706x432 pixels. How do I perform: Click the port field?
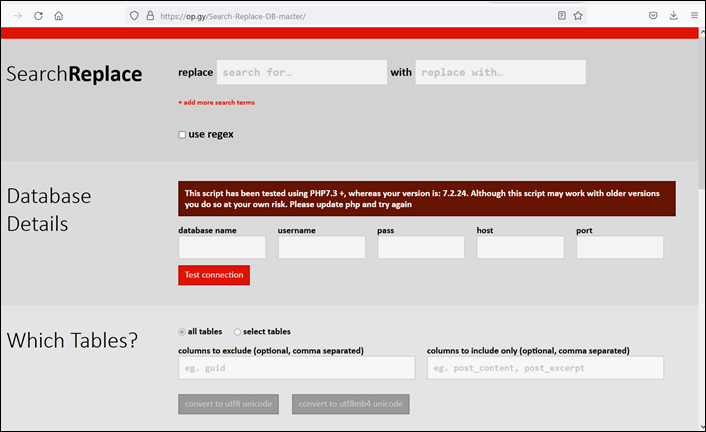pyautogui.click(x=620, y=247)
